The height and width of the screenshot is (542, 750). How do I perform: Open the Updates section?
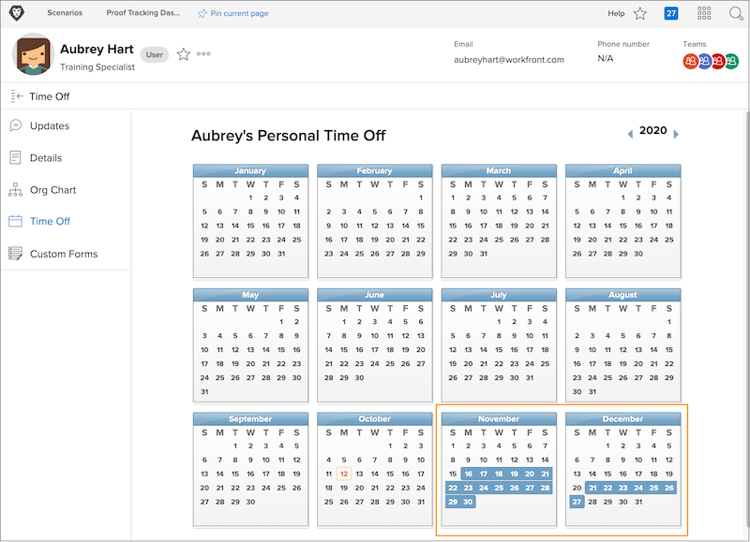tap(49, 126)
